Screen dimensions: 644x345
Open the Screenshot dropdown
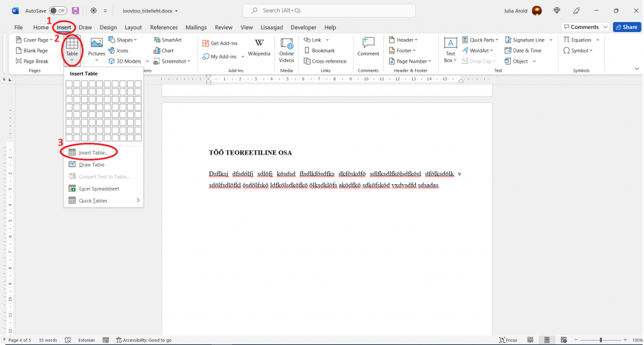(172, 61)
